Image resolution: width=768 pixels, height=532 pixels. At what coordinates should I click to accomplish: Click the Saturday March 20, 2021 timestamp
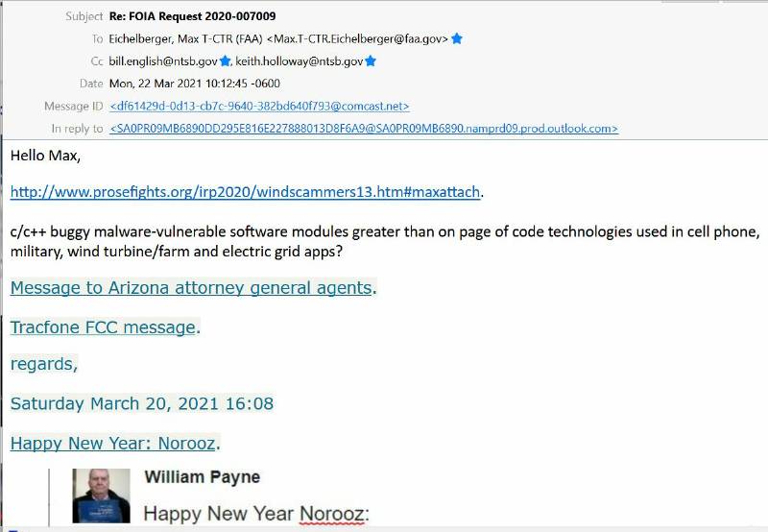142,403
